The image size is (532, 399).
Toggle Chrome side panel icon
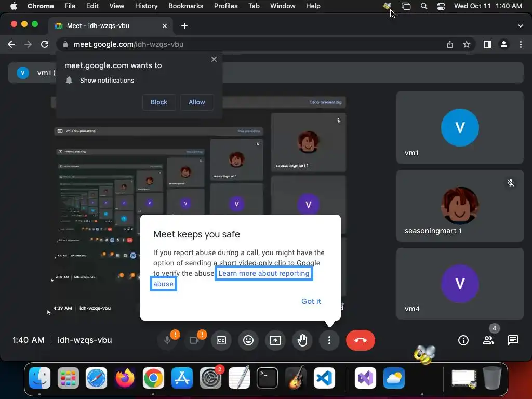click(487, 44)
